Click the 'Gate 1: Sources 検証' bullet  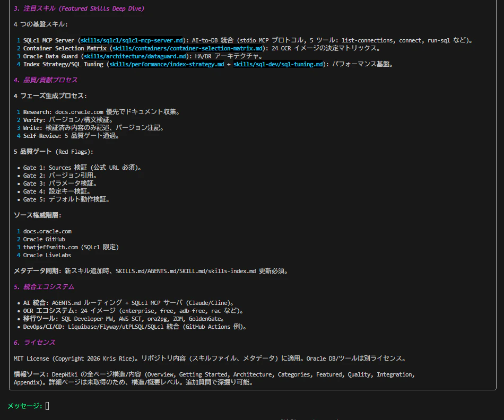tap(80, 168)
